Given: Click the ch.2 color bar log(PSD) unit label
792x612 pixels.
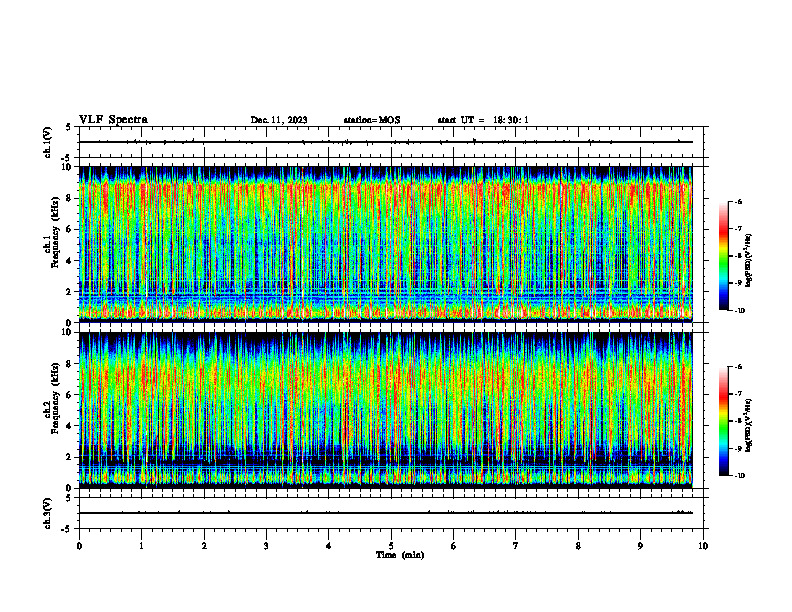Looking at the screenshot, I should [749, 425].
